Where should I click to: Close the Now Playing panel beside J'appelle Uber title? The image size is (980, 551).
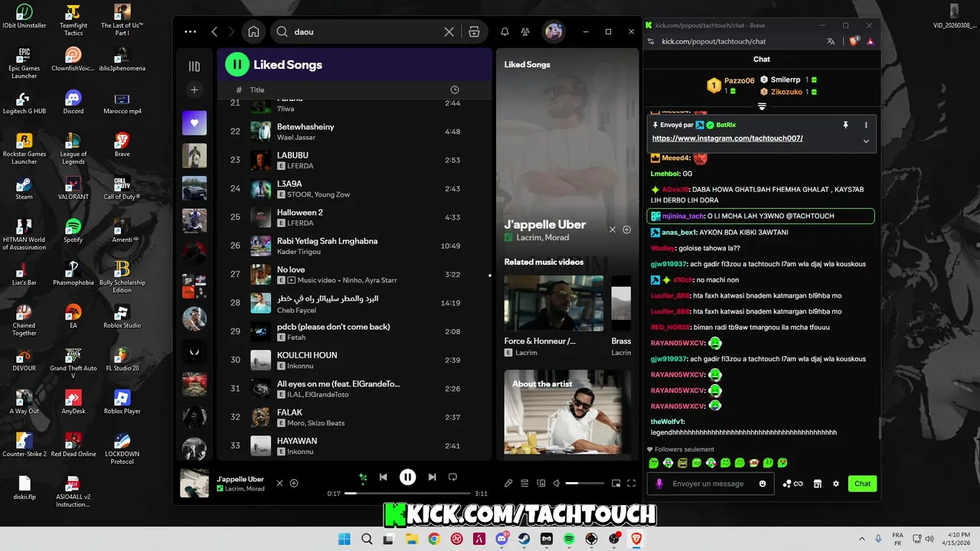coord(612,230)
